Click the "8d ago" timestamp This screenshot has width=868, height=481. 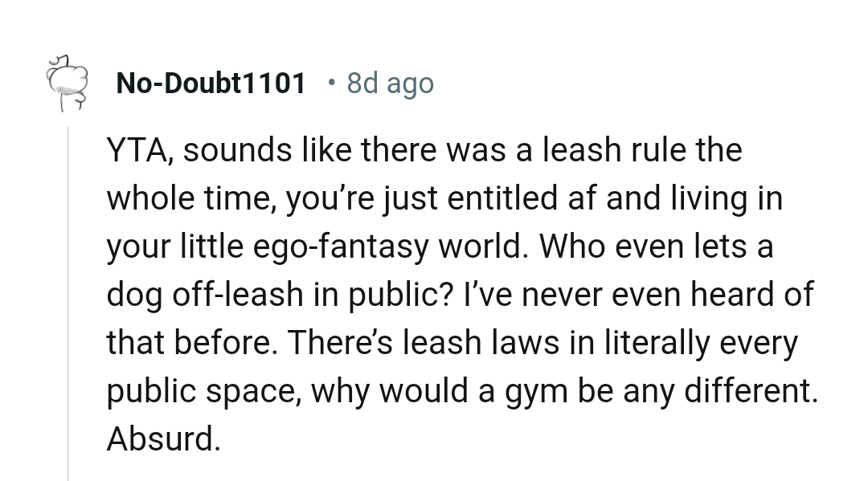click(390, 83)
